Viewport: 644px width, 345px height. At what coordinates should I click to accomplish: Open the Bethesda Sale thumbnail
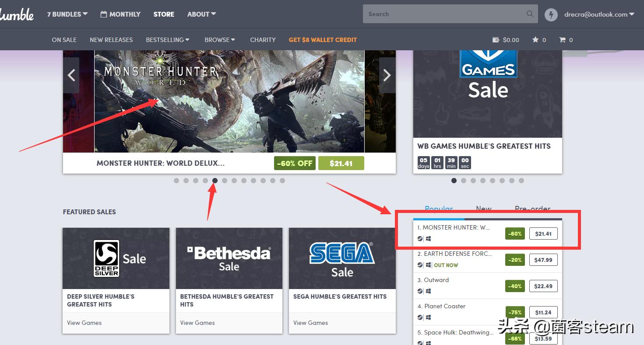[x=229, y=258]
